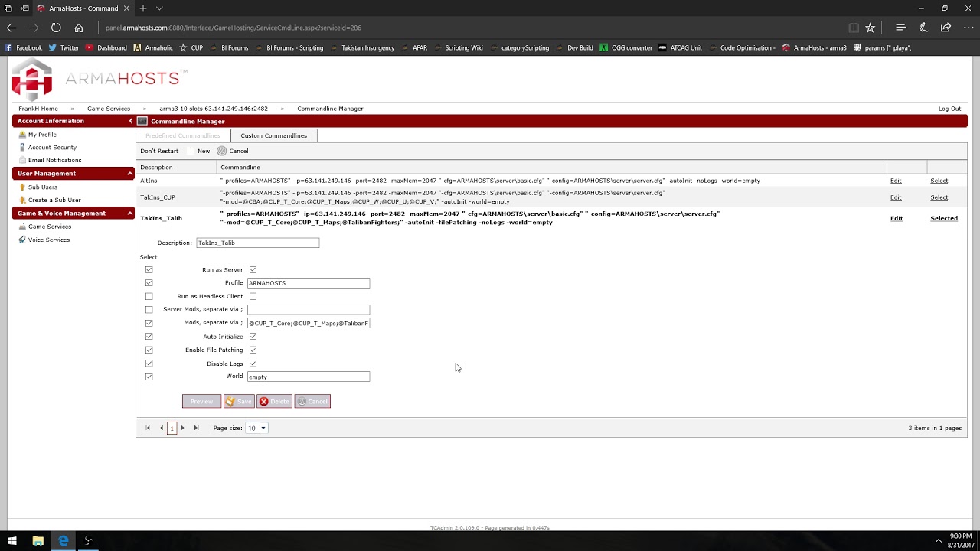
Task: Toggle Enable File Patching value checkbox
Action: [253, 350]
